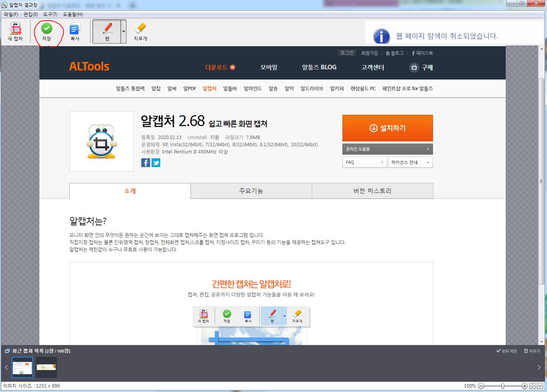Viewport: 547px width, 392px height.
Task: Zoom in with the plus button
Action: (524, 386)
